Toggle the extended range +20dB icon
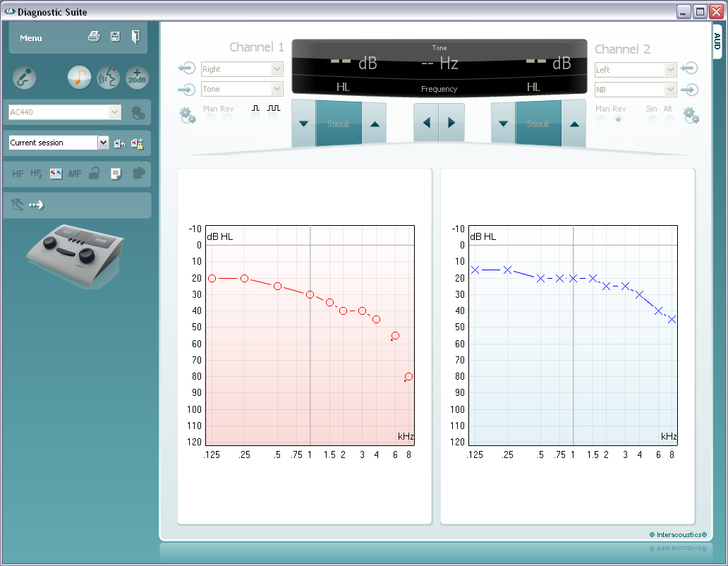 (137, 78)
